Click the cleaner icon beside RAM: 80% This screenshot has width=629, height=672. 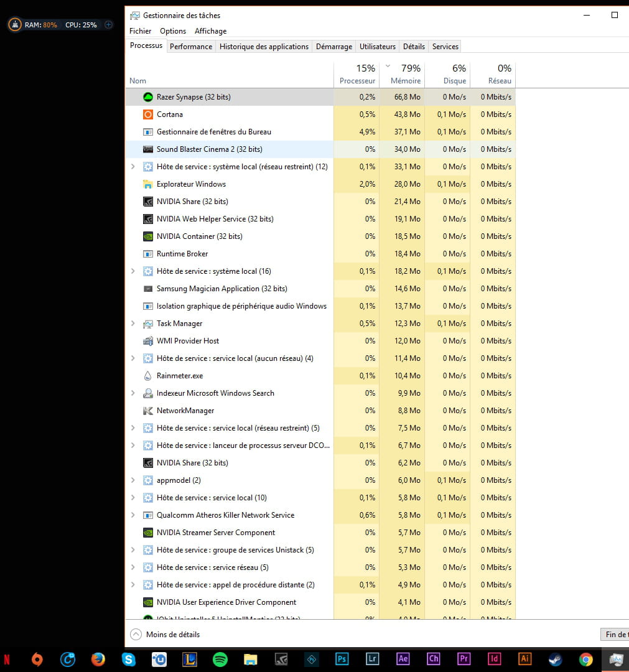pos(15,25)
